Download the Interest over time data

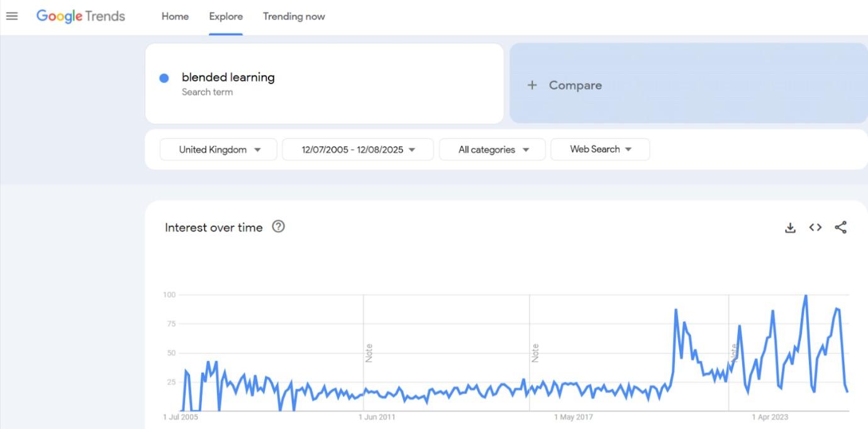coord(789,228)
